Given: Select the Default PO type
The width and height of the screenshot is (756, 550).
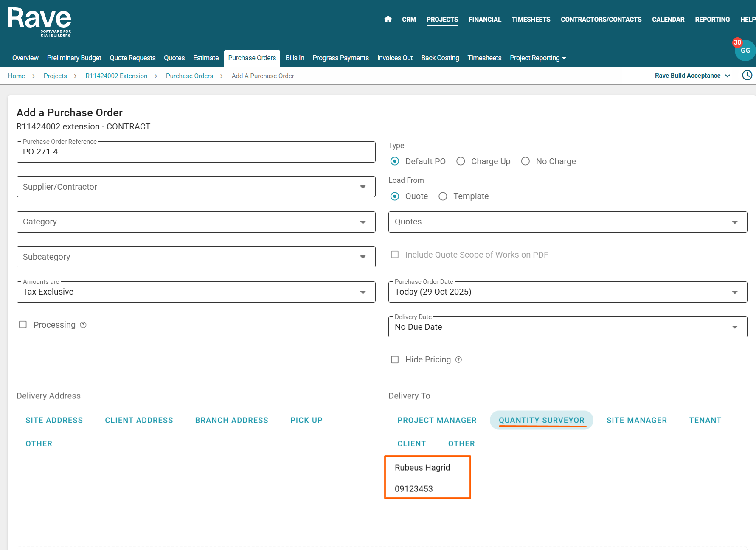Looking at the screenshot, I should point(395,161).
